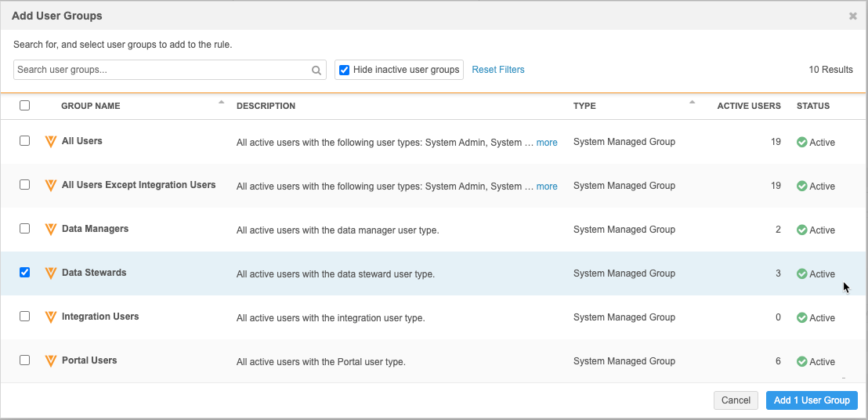The height and width of the screenshot is (420, 868).
Task: Check the select-all checkbox in header
Action: 24,106
